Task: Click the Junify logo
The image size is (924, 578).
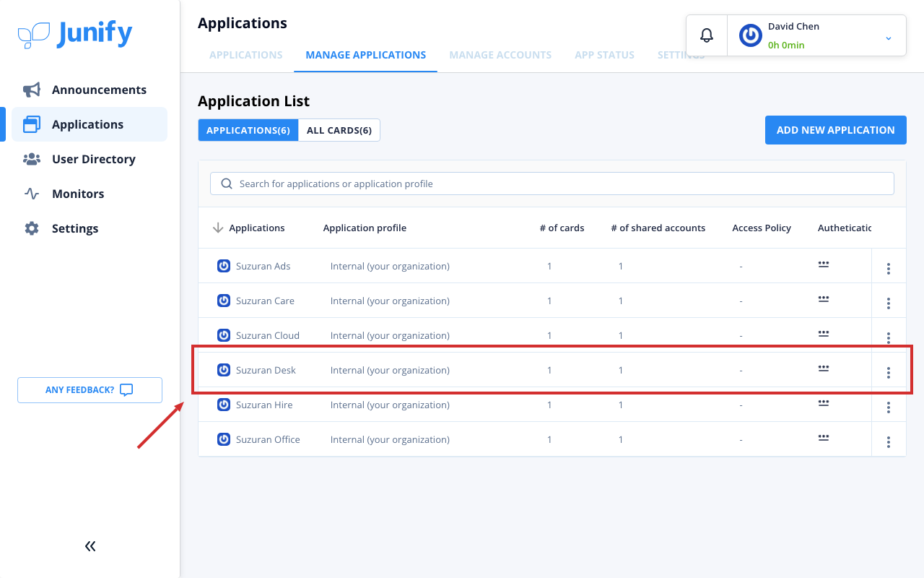Action: (75, 35)
